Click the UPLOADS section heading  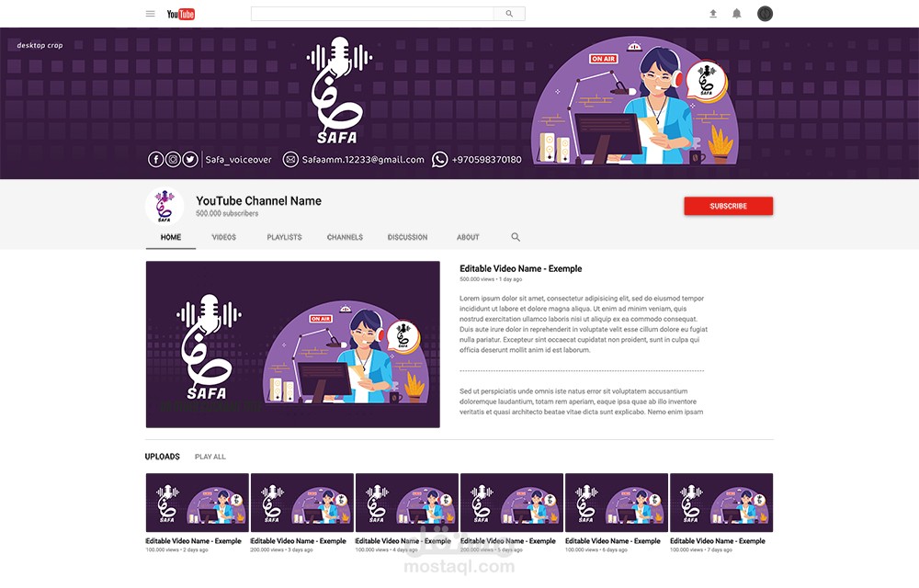click(163, 457)
